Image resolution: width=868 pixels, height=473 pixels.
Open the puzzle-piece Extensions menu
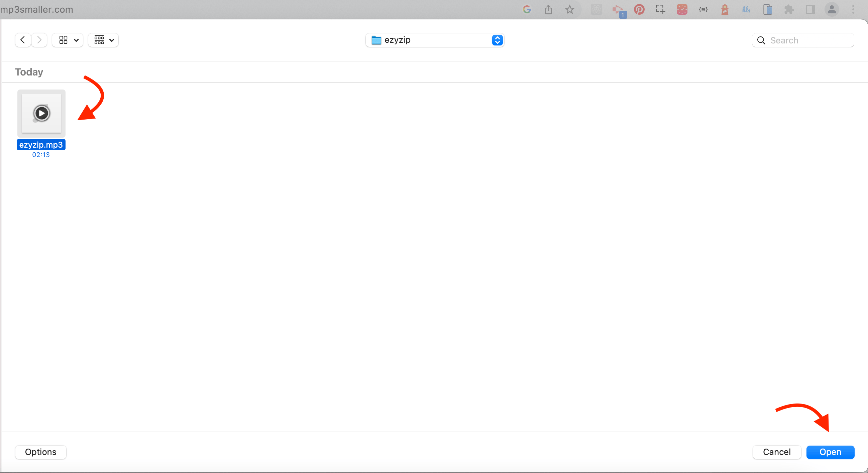coord(789,9)
